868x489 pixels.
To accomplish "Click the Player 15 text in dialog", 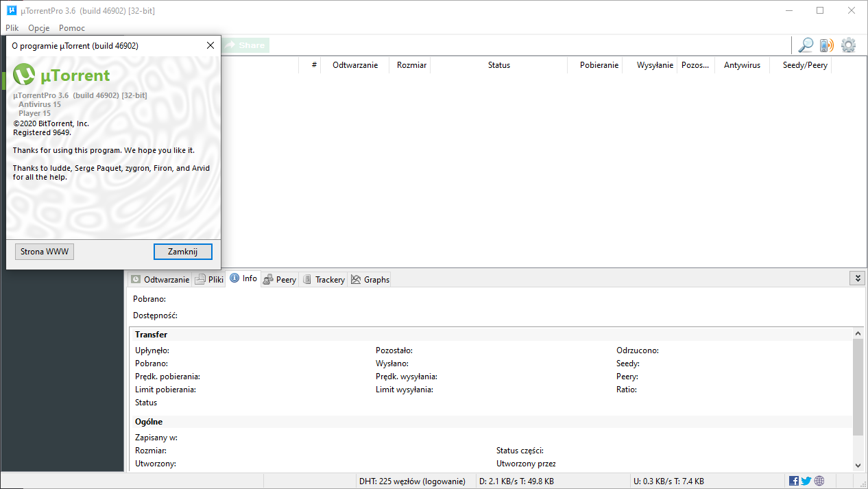I will (34, 113).
